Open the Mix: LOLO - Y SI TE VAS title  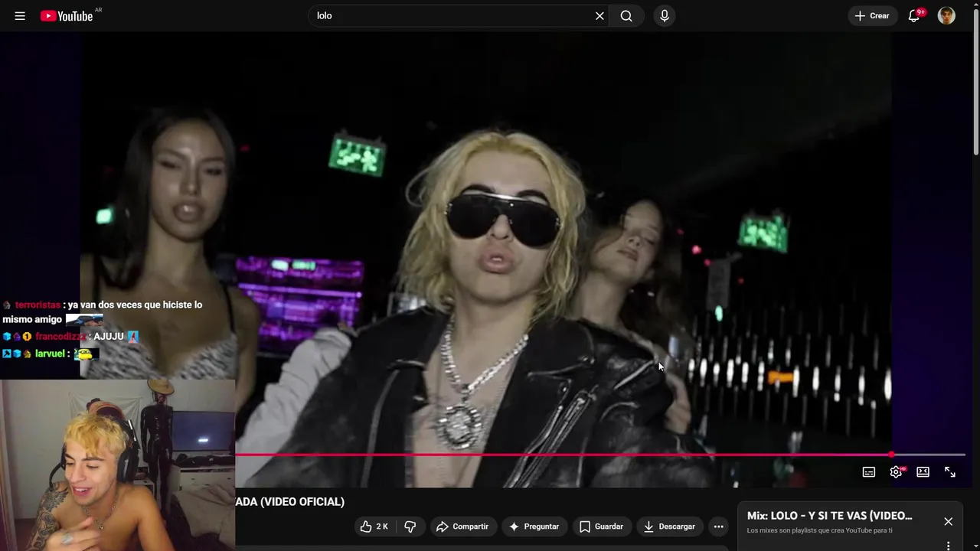[830, 516]
